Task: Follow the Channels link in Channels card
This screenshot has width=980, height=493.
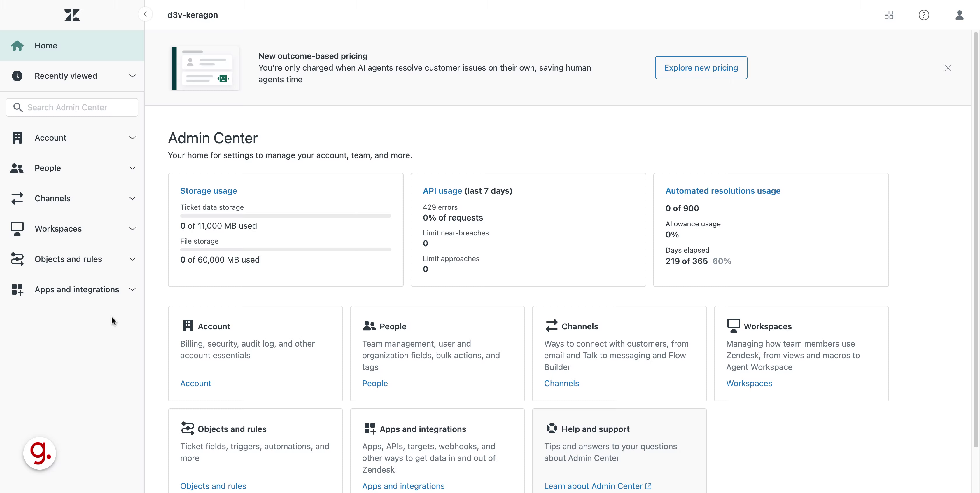Action: [x=561, y=383]
